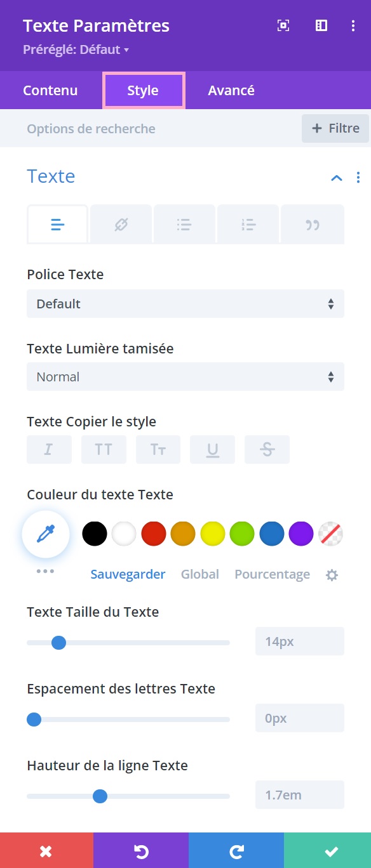Open color palette settings gear
Screen dimensions: 371x868
[x=332, y=575]
